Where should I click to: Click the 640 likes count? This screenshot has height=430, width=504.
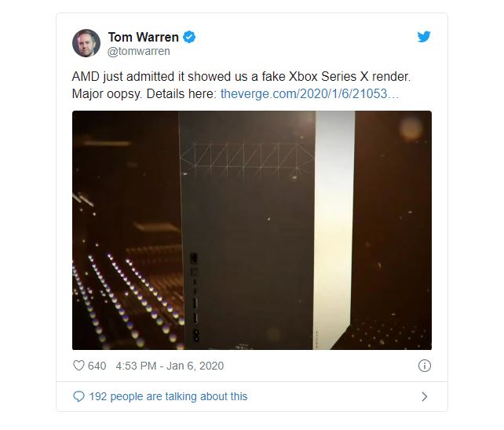(x=97, y=366)
